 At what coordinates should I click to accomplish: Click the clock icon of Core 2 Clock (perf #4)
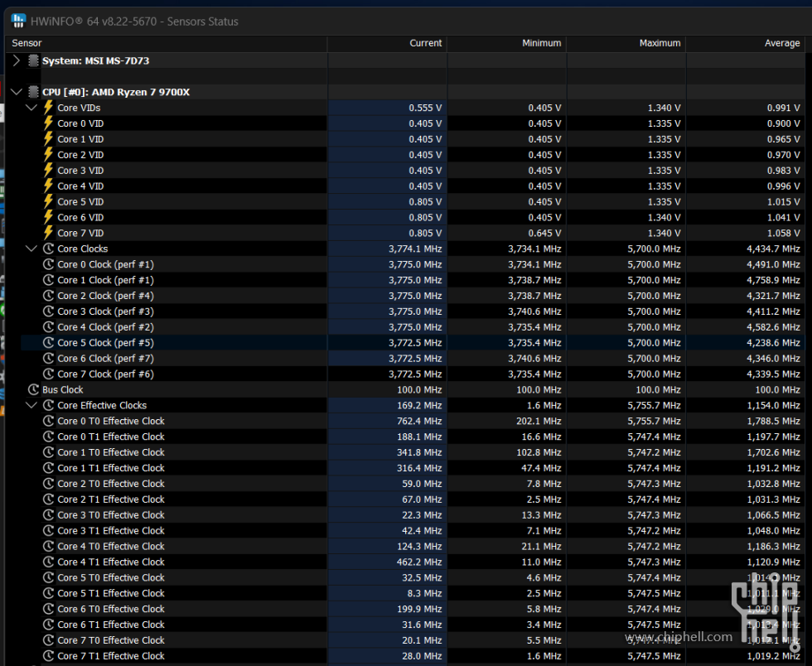[48, 295]
